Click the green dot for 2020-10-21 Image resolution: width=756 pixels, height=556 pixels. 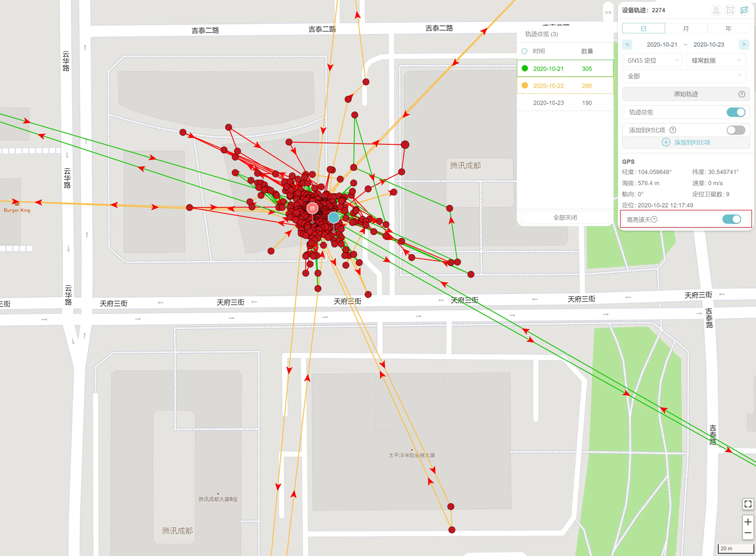click(x=525, y=68)
